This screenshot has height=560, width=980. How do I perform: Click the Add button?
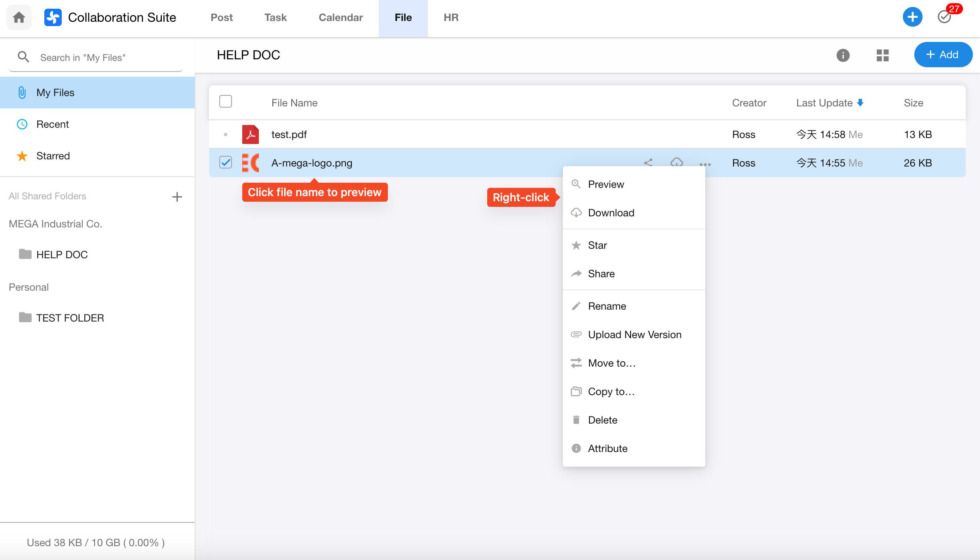click(942, 55)
